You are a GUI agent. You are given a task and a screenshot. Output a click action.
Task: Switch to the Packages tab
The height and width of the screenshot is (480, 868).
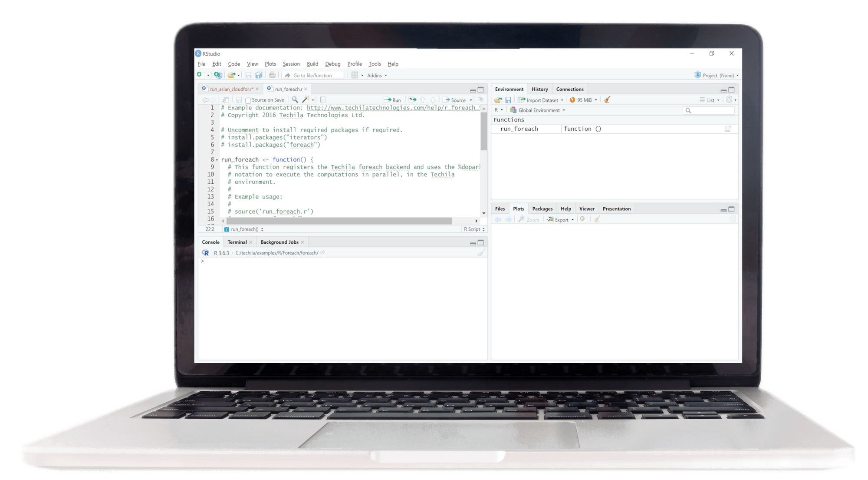point(542,209)
